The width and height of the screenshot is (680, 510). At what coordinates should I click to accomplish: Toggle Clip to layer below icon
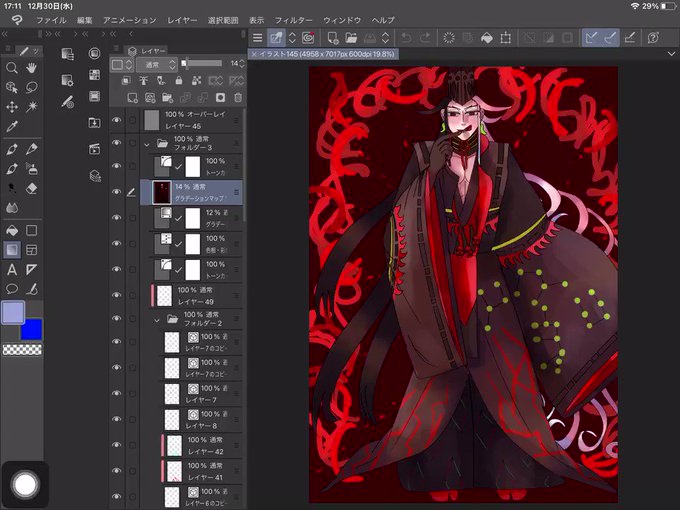126,80
